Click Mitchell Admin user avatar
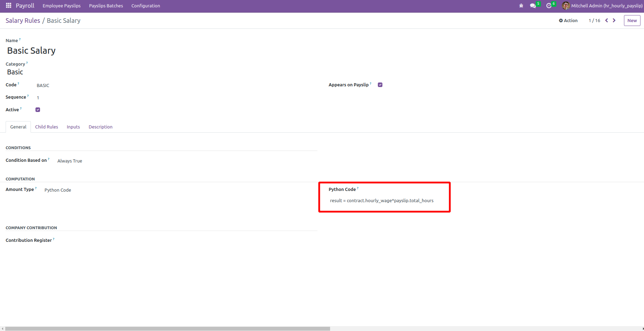The image size is (644, 331). click(566, 6)
